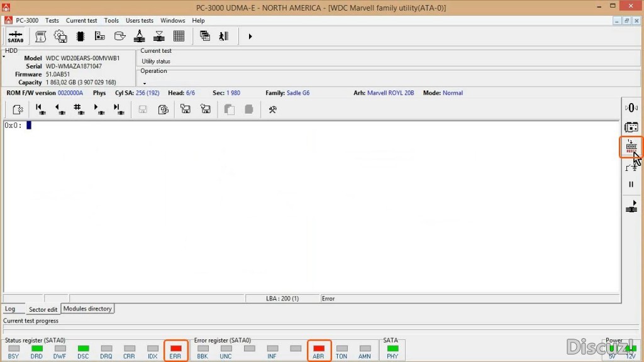The width and height of the screenshot is (644, 362).
Task: Click the greyed floppy save icon
Action: [x=143, y=109]
